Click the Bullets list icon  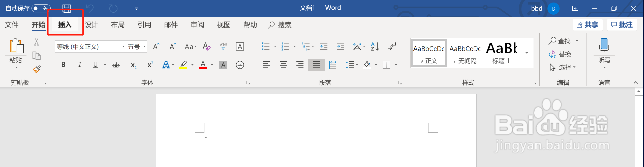point(266,46)
